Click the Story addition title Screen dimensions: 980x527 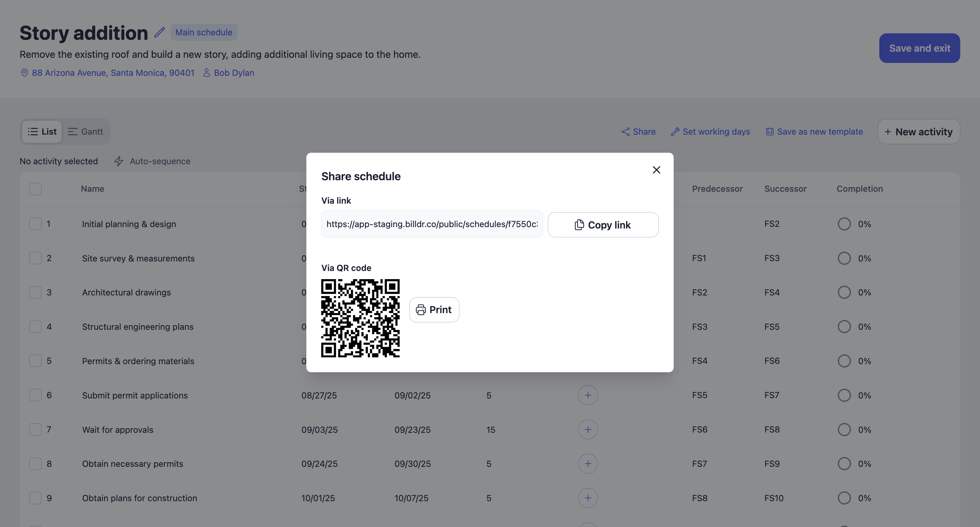tap(84, 33)
